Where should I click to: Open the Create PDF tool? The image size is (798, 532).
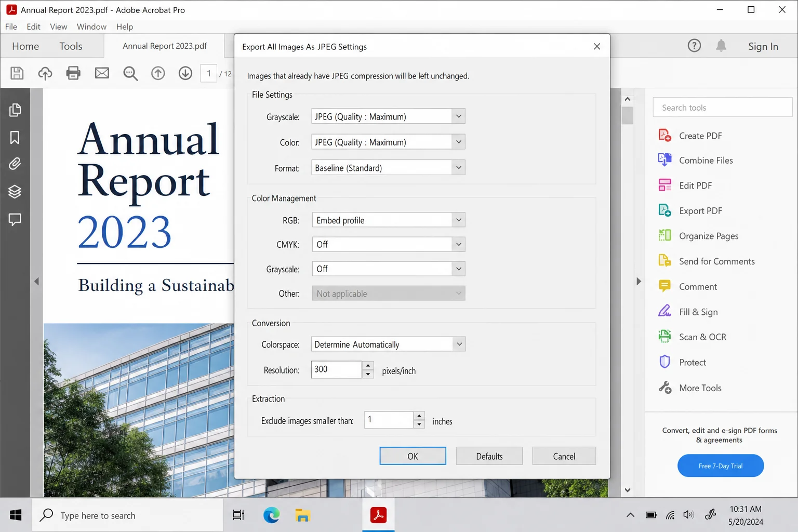point(690,136)
